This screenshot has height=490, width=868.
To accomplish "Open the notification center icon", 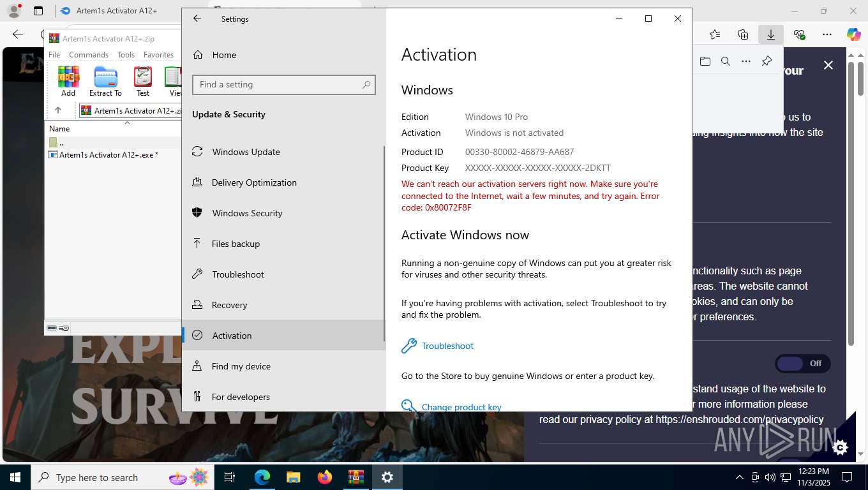I will (x=847, y=477).
